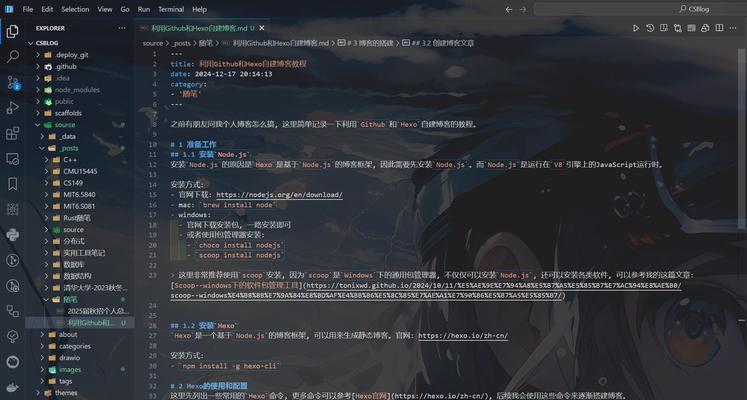Click the 'npm install -g hexo-cli' line
Image resolution: width=747 pixels, height=400 pixels.
pos(230,366)
